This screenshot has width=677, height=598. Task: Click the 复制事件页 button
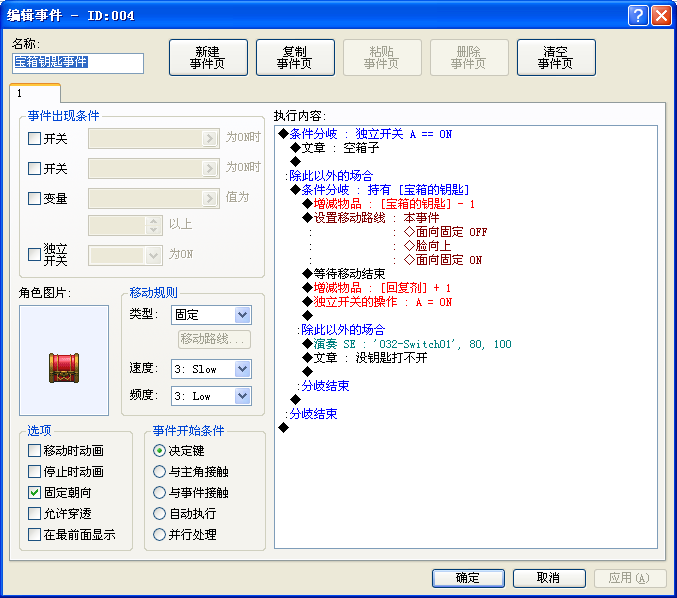(295, 57)
